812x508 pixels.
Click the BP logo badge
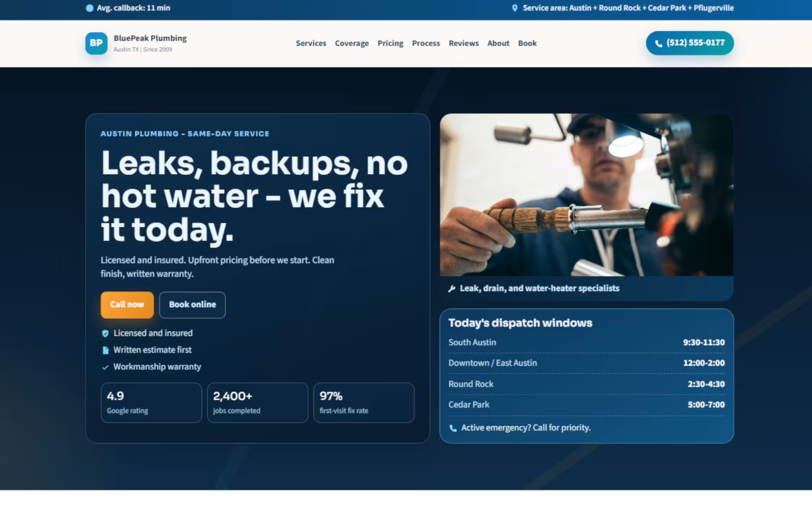click(96, 43)
